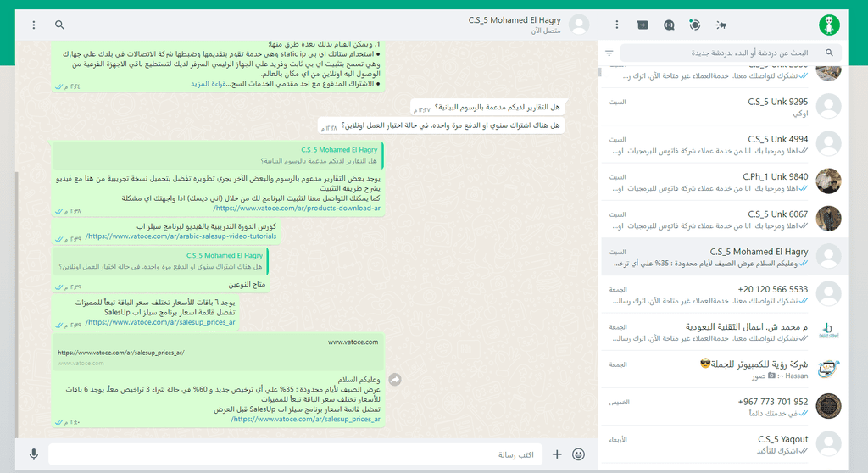Open chat م محمد ش. اعمال التقنية اليعودية

click(724, 331)
